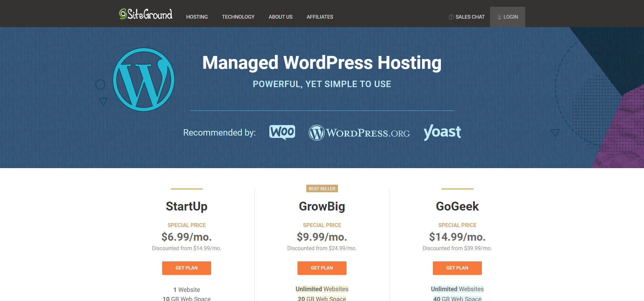Image resolution: width=644 pixels, height=301 pixels.
Task: Click Unlimited Websites under the GoGeek plan
Action: tap(457, 289)
